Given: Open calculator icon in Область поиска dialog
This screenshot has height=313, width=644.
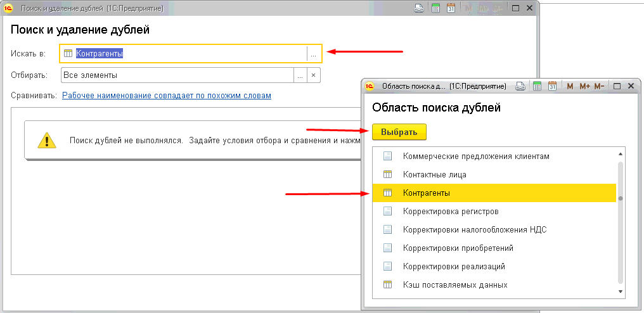Looking at the screenshot, I should click(537, 86).
